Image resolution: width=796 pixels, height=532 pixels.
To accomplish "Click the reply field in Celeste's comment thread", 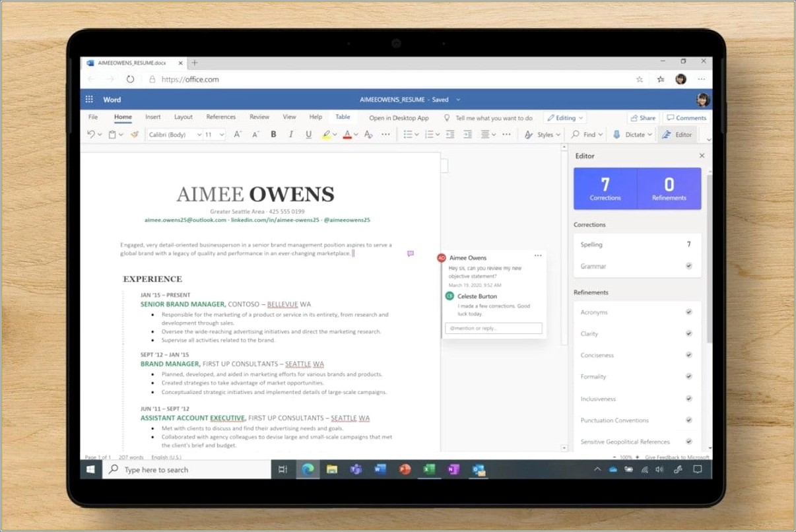I will click(493, 328).
